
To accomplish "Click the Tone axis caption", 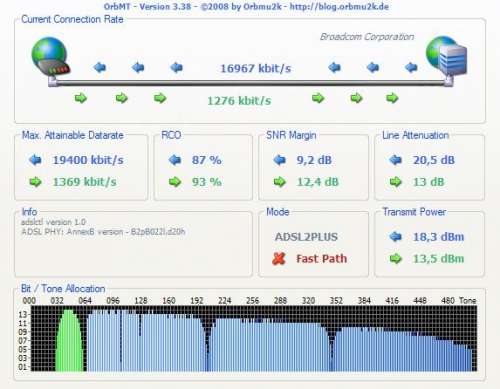I will click(467, 301).
